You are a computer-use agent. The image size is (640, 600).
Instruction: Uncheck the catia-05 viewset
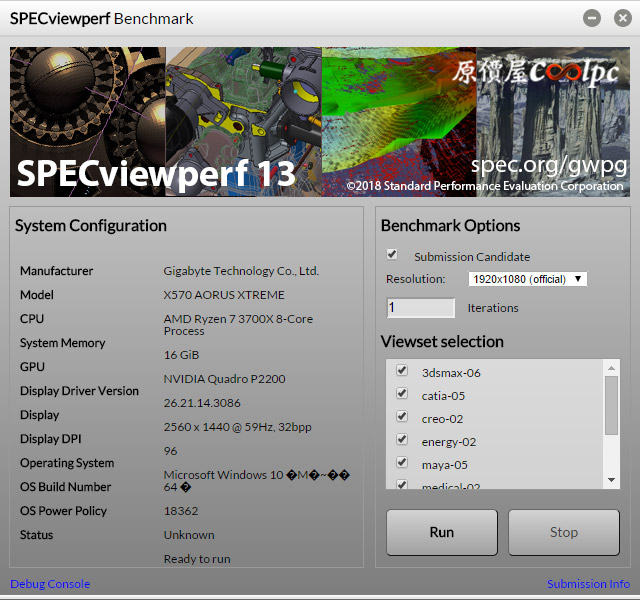(x=402, y=393)
